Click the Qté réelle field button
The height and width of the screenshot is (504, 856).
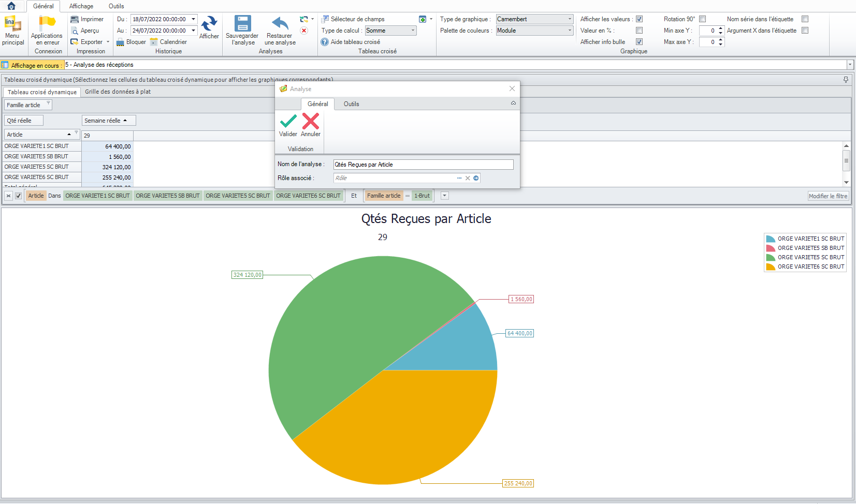pyautogui.click(x=23, y=121)
